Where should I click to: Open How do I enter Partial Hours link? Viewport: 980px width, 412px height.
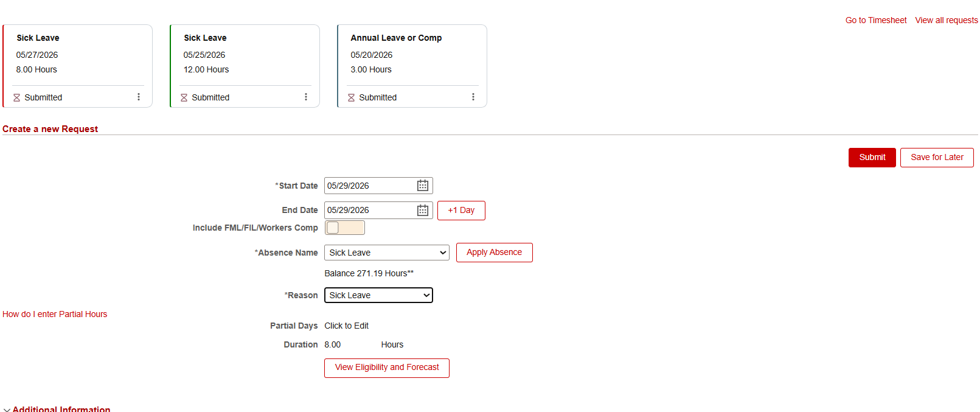coord(55,314)
